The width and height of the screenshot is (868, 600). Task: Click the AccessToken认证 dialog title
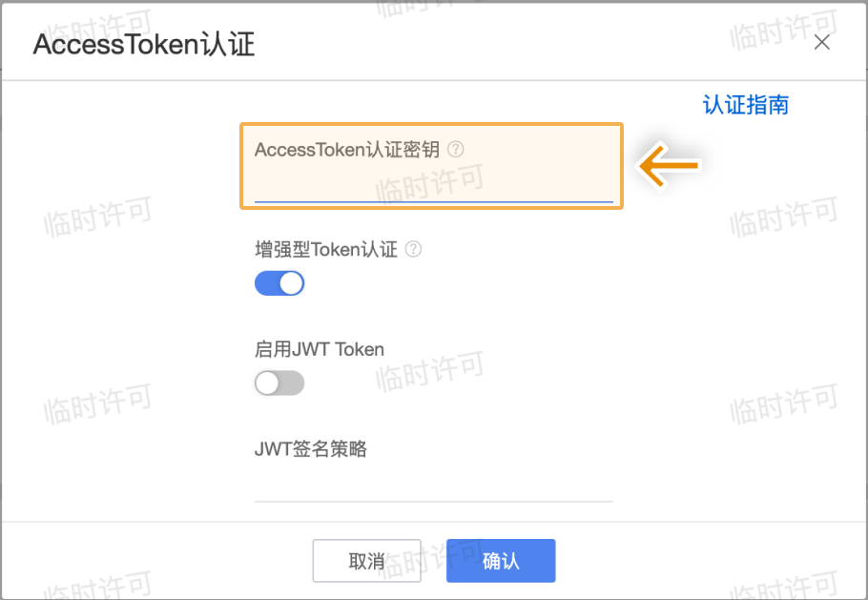click(x=144, y=44)
